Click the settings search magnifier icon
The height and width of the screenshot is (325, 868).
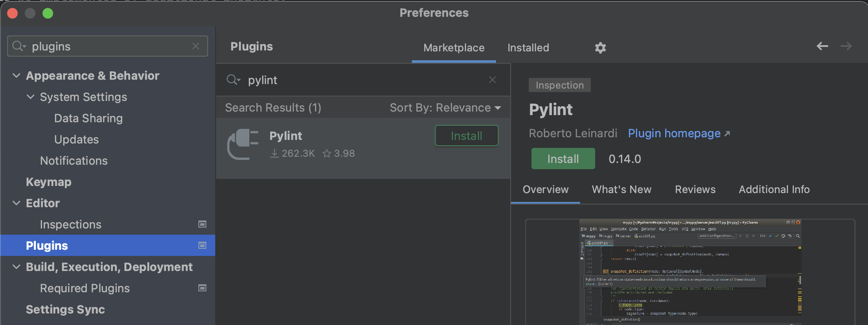(x=19, y=46)
